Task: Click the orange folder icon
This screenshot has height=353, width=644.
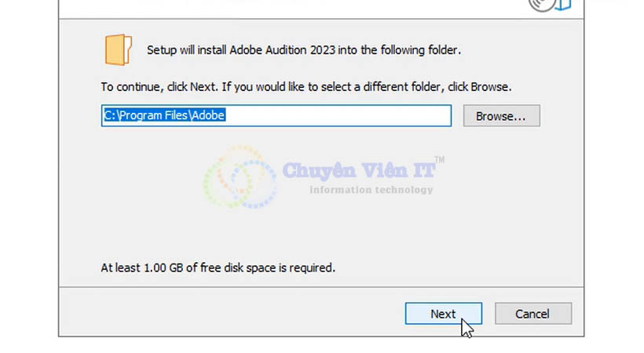Action: [119, 49]
